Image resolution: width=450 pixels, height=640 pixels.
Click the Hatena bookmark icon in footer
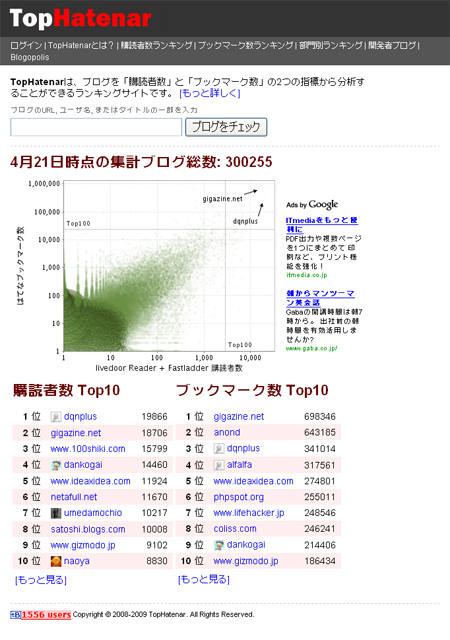16,615
